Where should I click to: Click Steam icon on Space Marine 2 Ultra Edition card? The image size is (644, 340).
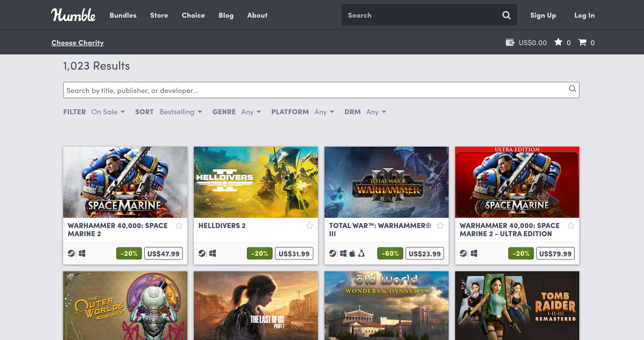[463, 254]
